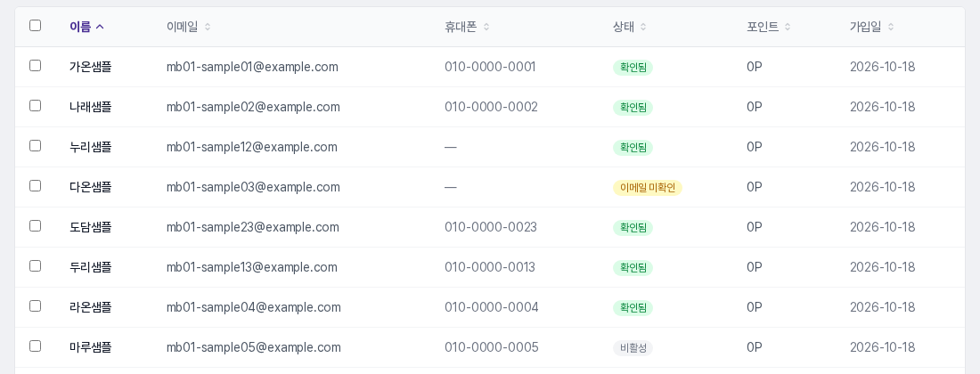Click the name 라온샘플
The image size is (980, 374).
pos(91,306)
